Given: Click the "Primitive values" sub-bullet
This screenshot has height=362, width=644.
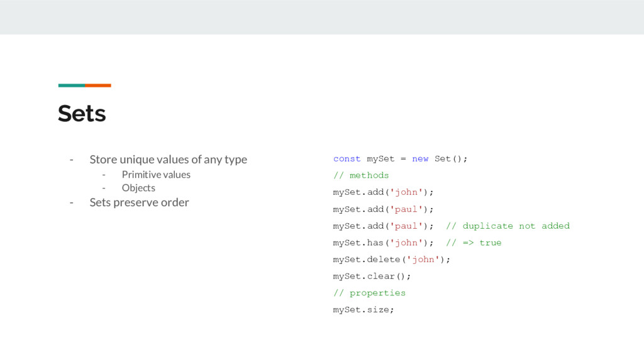Looking at the screenshot, I should click(x=156, y=175).
